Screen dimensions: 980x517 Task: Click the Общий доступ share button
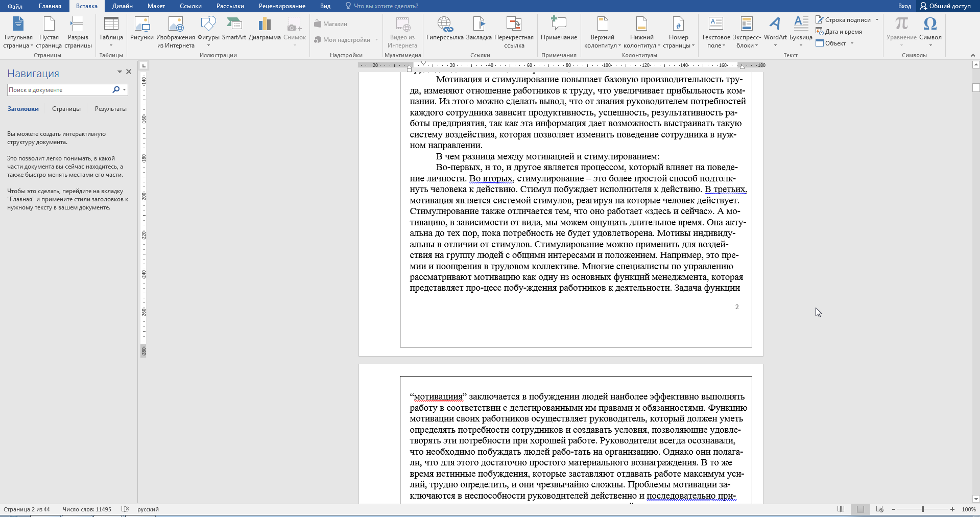(x=945, y=6)
